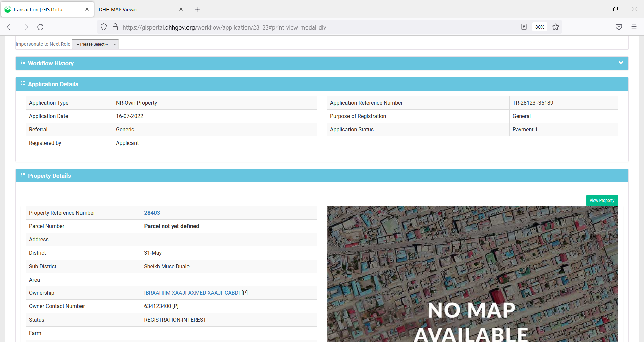Viewport: 644px width, 342px height.
Task: Minimize the browser window
Action: [596, 9]
